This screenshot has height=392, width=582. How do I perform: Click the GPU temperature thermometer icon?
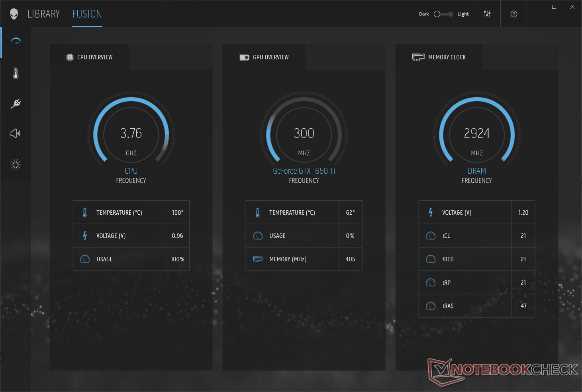(258, 213)
